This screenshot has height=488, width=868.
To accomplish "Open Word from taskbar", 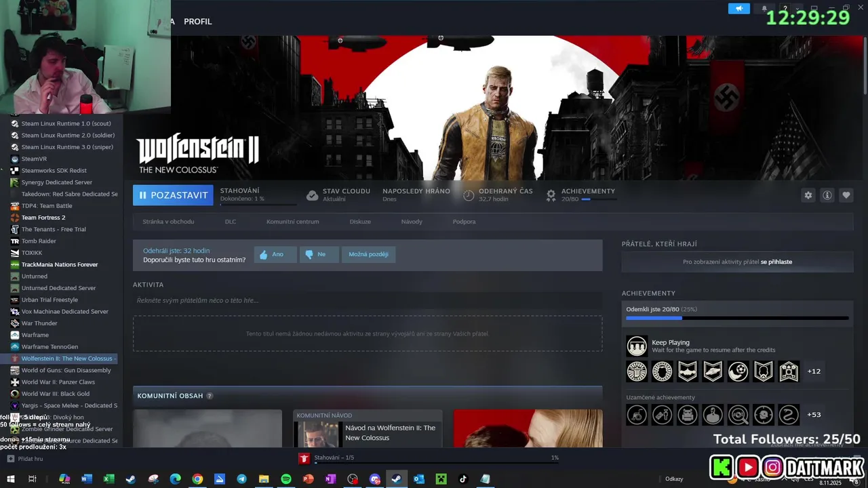I will [x=86, y=479].
